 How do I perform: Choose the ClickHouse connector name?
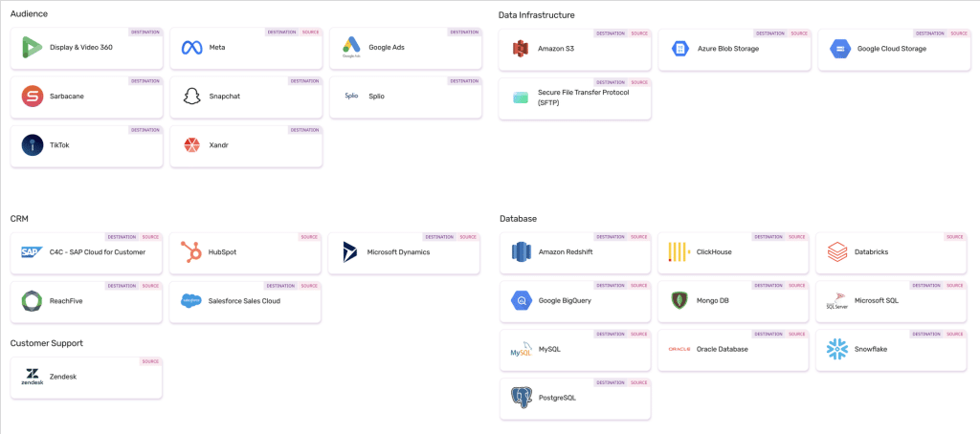(714, 252)
